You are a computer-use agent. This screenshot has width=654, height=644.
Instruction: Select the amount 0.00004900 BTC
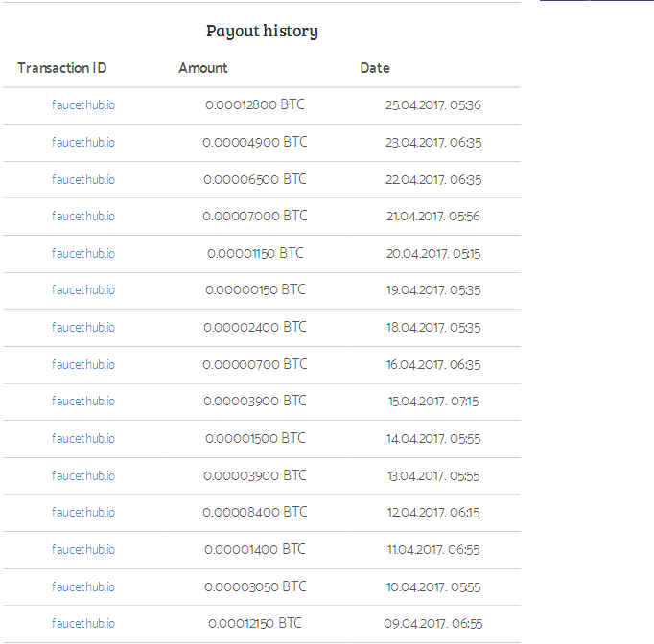point(255,142)
